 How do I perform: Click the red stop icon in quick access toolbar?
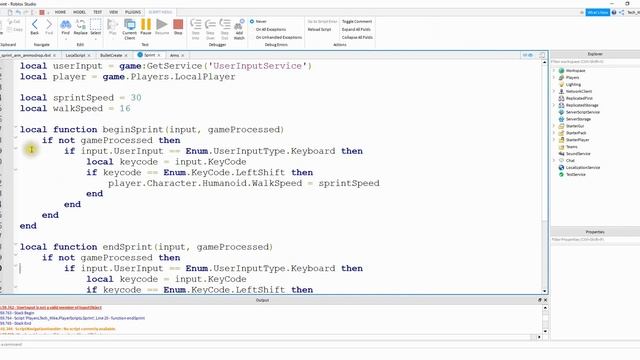click(x=42, y=13)
